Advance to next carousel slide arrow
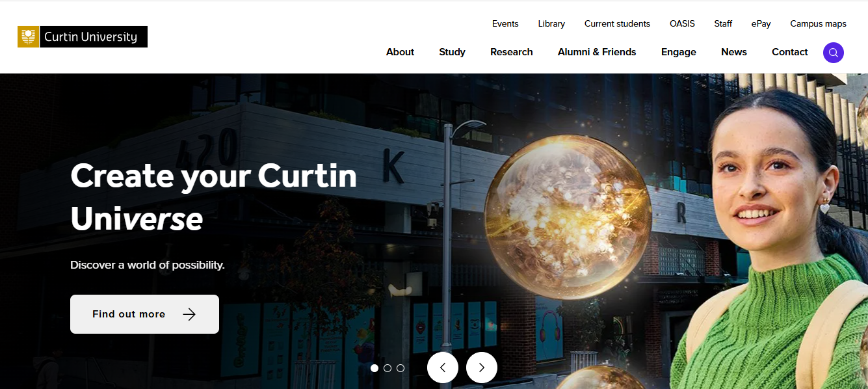The width and height of the screenshot is (868, 389). click(x=482, y=368)
